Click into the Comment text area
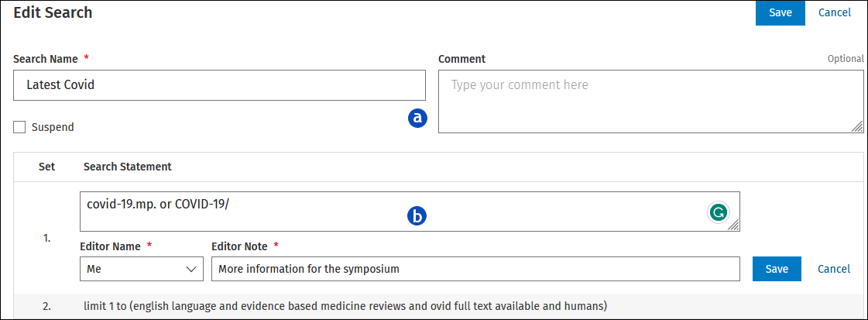The width and height of the screenshot is (868, 320). 651,102
